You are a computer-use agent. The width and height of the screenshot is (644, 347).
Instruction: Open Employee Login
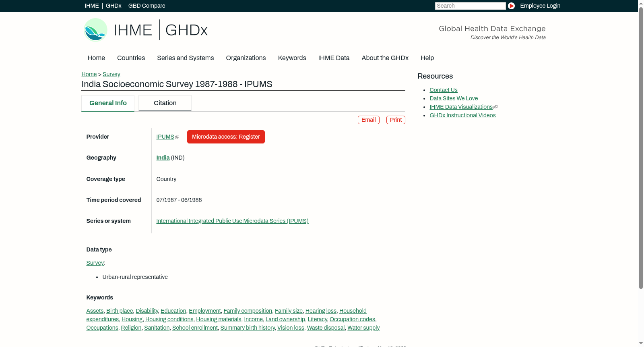click(x=540, y=6)
